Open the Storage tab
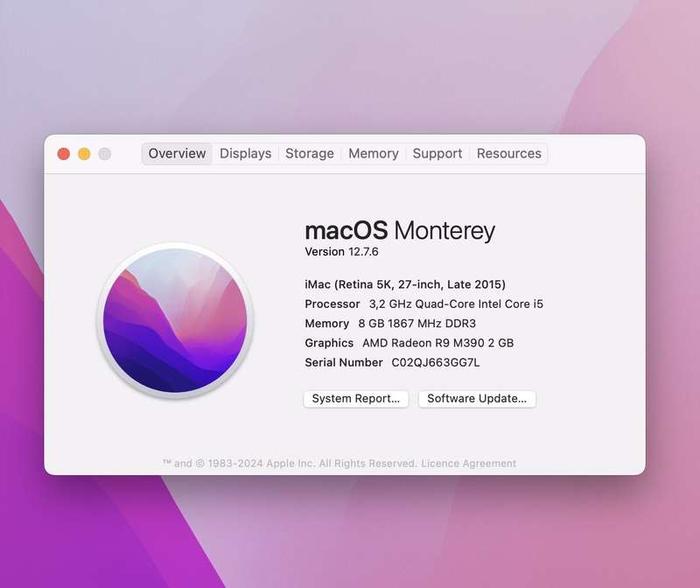Screen dimensions: 700x588 tap(310, 154)
